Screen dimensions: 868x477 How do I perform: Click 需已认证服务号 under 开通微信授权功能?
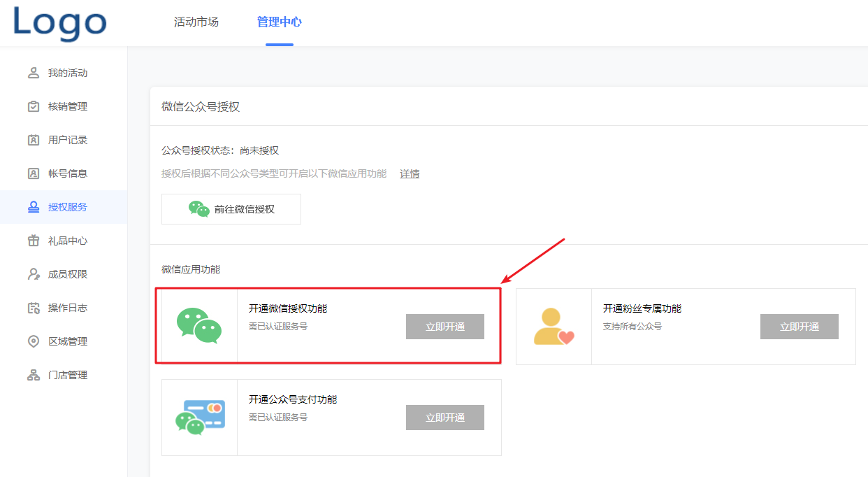(x=278, y=327)
